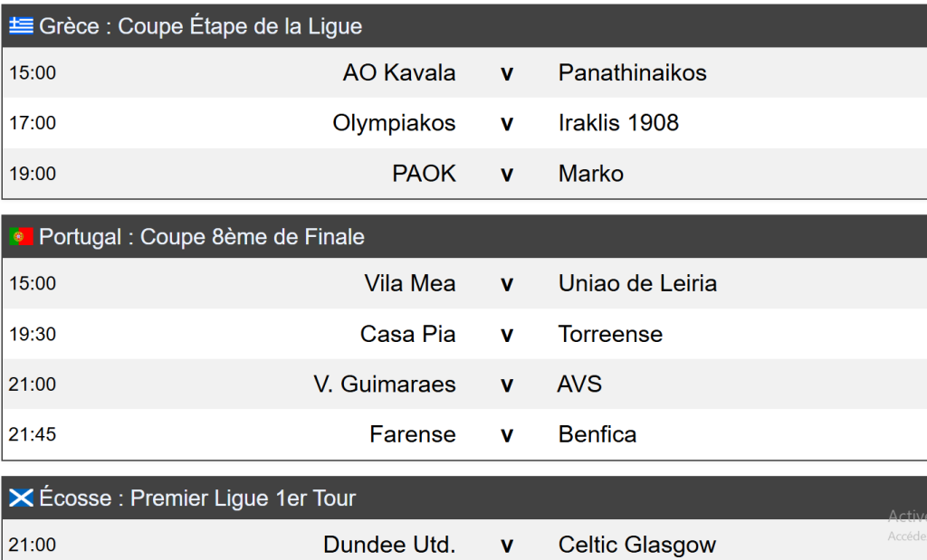Click the Greece flag icon
This screenshot has width=927, height=560.
point(22,27)
